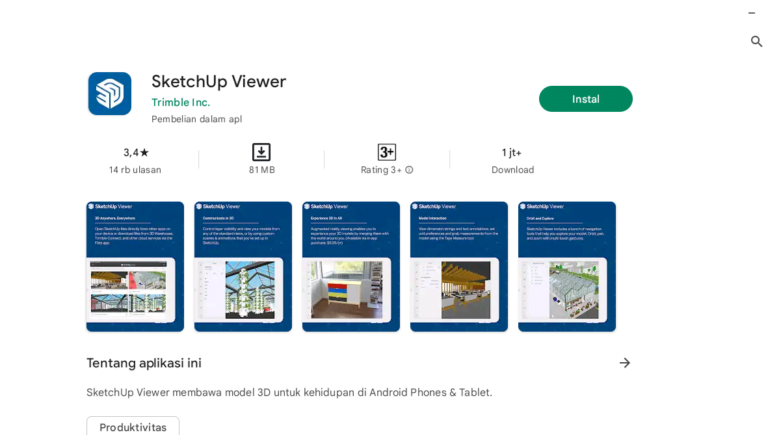The width and height of the screenshot is (768, 435).
Task: View the 'Experience 3D in AR' screenshot
Action: point(351,266)
